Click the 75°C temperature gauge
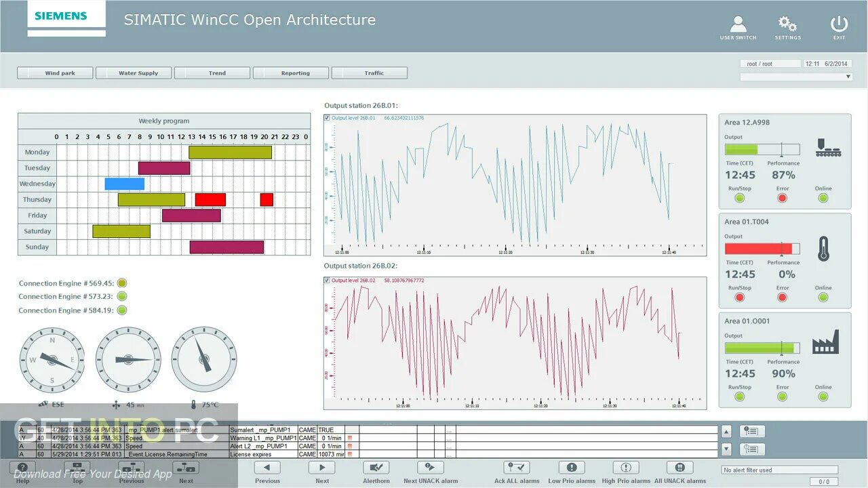 [x=204, y=360]
